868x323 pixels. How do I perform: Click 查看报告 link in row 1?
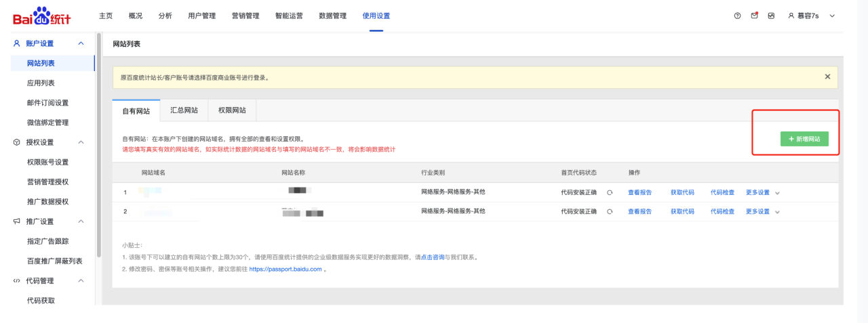(x=639, y=192)
